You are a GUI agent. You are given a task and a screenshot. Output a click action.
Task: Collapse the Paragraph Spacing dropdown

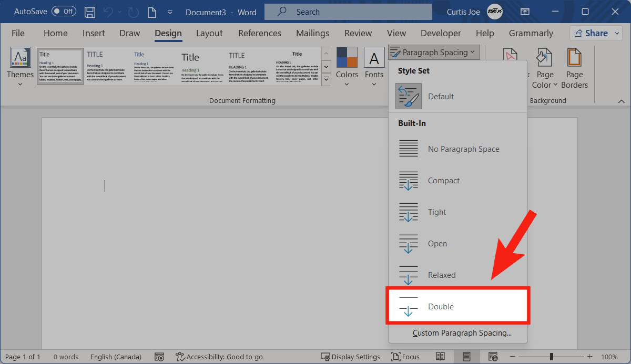pyautogui.click(x=434, y=52)
